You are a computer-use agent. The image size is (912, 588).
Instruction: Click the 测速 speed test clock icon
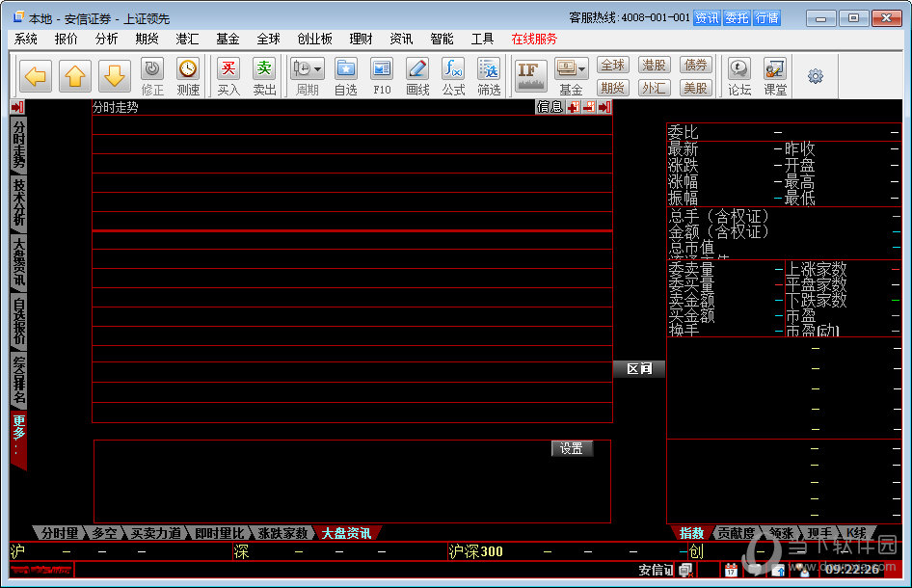coord(188,76)
